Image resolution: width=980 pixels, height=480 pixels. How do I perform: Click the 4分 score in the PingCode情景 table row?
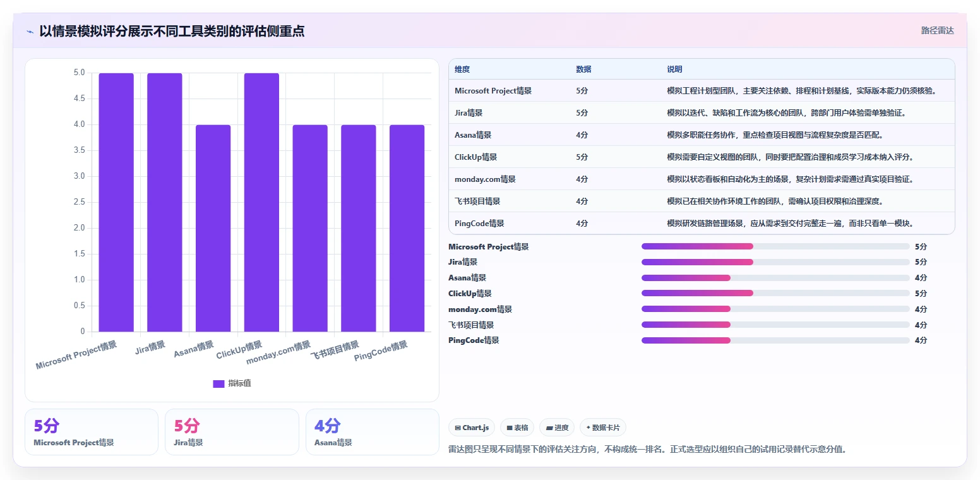(x=582, y=224)
